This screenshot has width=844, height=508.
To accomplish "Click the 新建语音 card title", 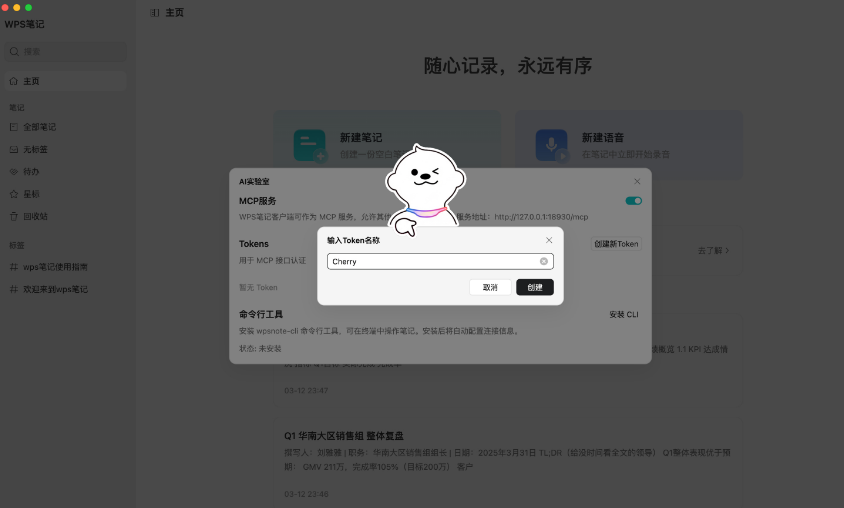I will 603,138.
